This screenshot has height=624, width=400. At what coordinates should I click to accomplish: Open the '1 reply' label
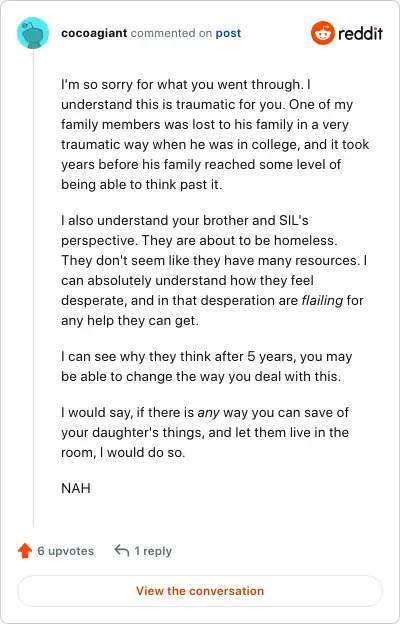(x=153, y=551)
